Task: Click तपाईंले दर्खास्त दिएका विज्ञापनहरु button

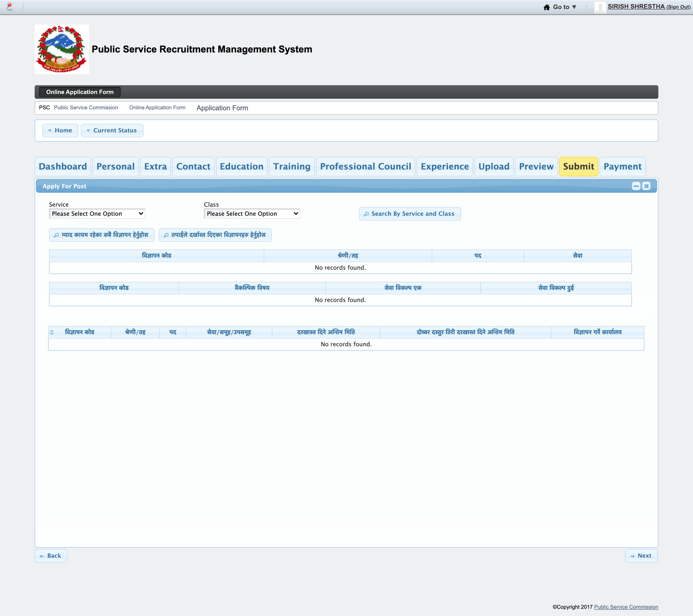Action: [x=215, y=235]
